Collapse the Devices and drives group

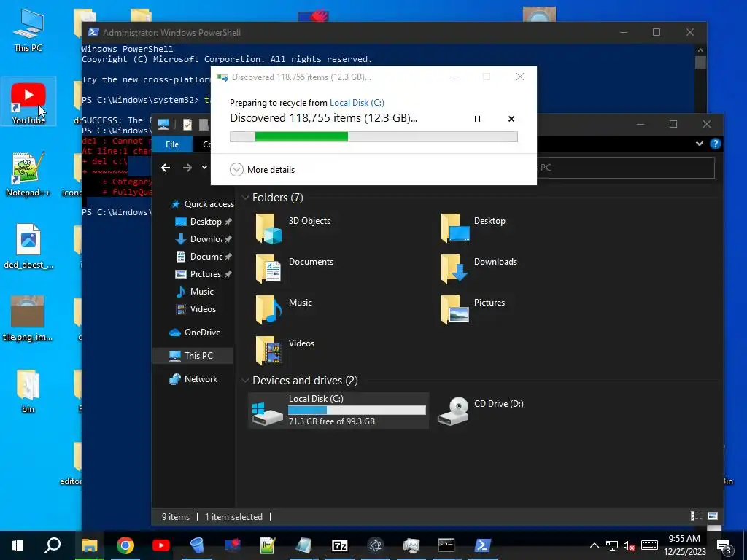(x=245, y=381)
